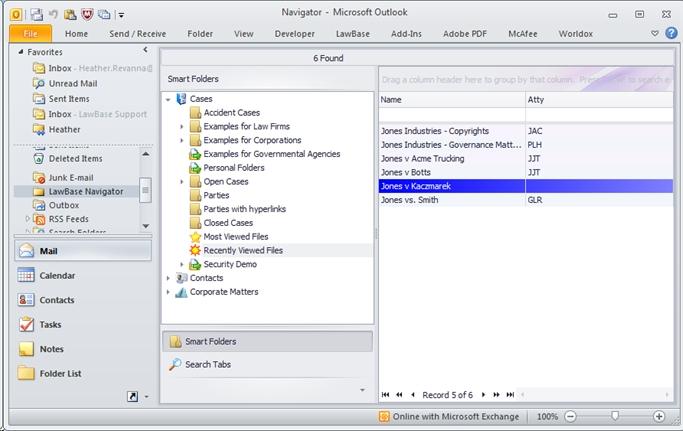Click the Personal Folders green icon

click(195, 168)
